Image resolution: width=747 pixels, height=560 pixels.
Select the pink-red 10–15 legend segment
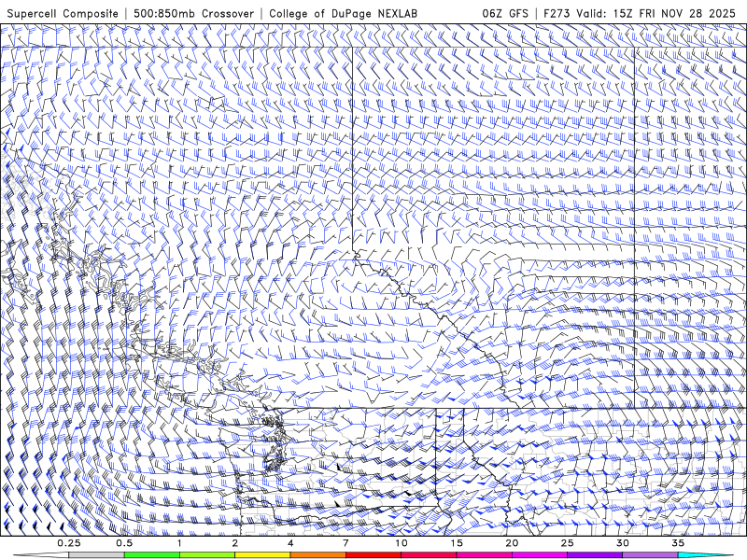coord(429,555)
